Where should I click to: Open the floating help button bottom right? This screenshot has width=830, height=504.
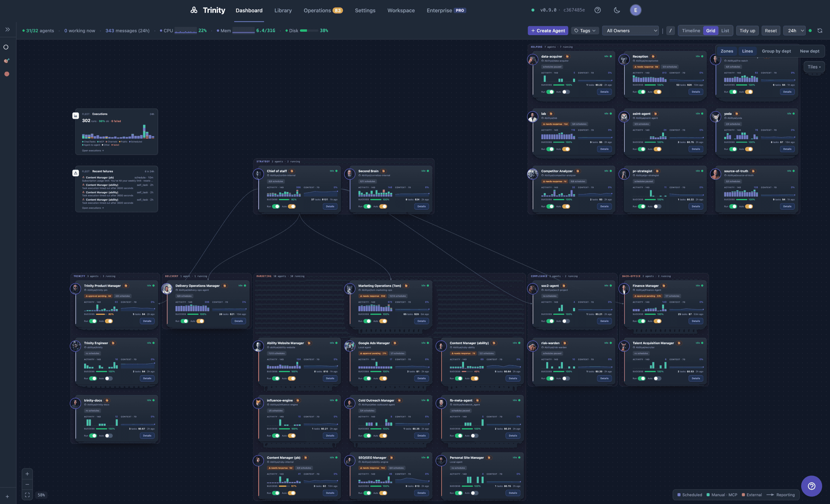point(812,486)
